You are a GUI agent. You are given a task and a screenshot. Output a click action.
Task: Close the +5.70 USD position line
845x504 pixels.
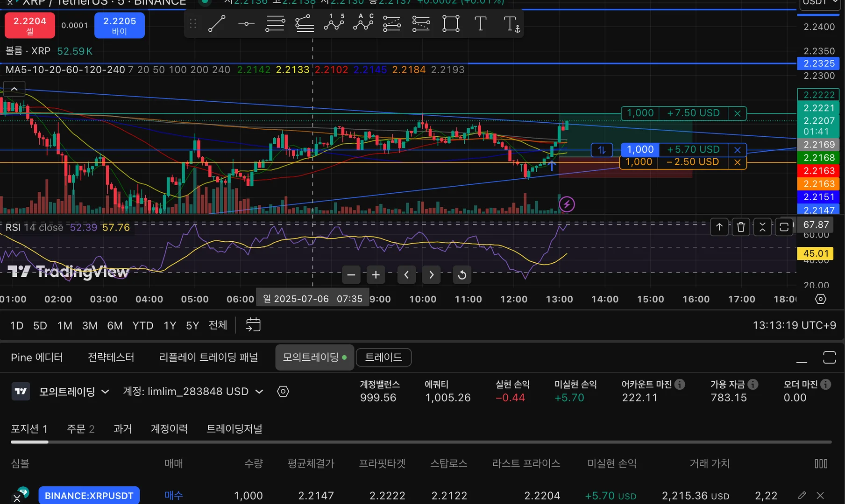coord(738,150)
